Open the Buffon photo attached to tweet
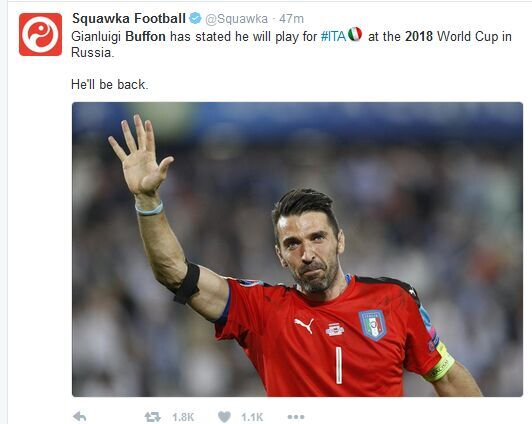 (297, 249)
